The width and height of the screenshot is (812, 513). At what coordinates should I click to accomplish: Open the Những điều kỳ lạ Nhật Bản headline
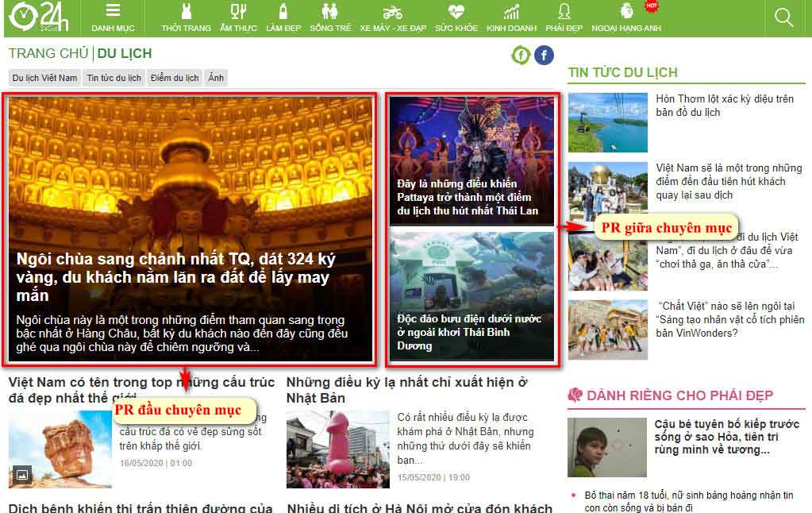[x=406, y=390]
